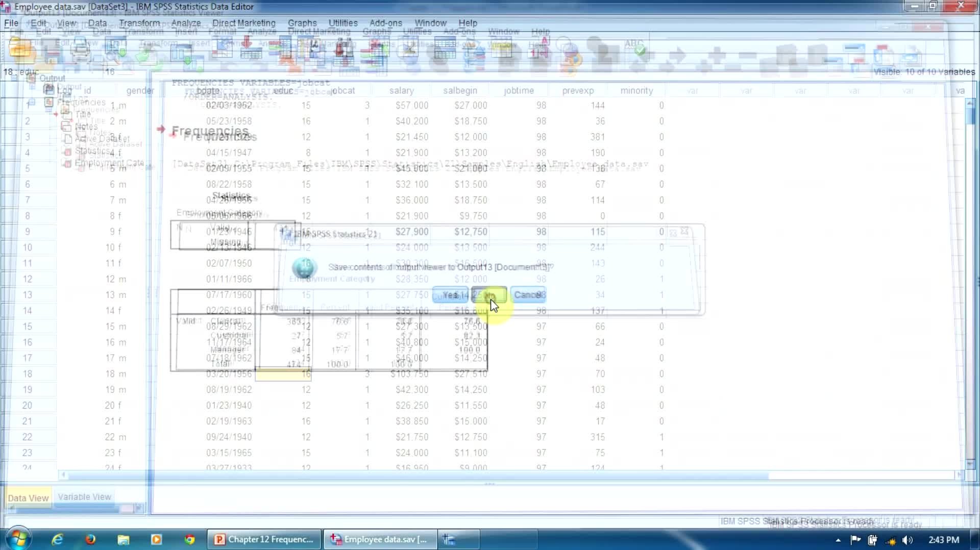This screenshot has height=550, width=980.
Task: Open the Analyze menu
Action: [186, 23]
